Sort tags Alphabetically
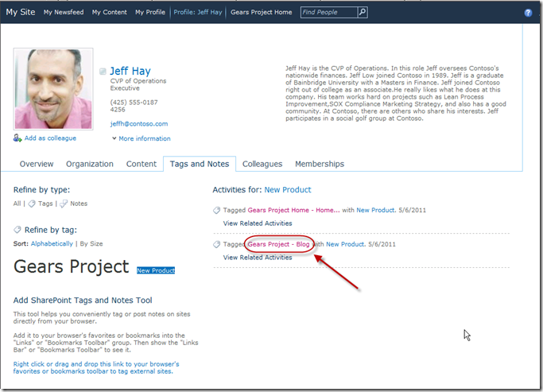Image resolution: width=543 pixels, height=392 pixels. click(52, 244)
